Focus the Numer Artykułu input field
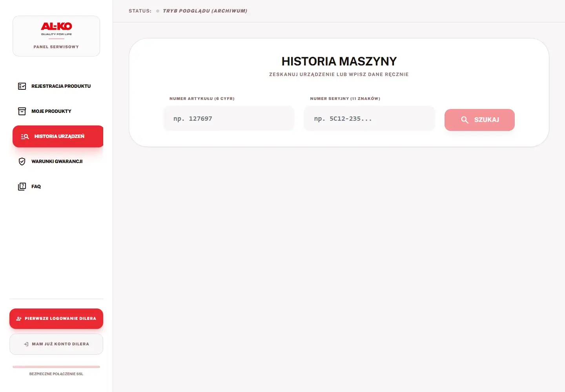Viewport: 565px width, 392px height. (229, 118)
